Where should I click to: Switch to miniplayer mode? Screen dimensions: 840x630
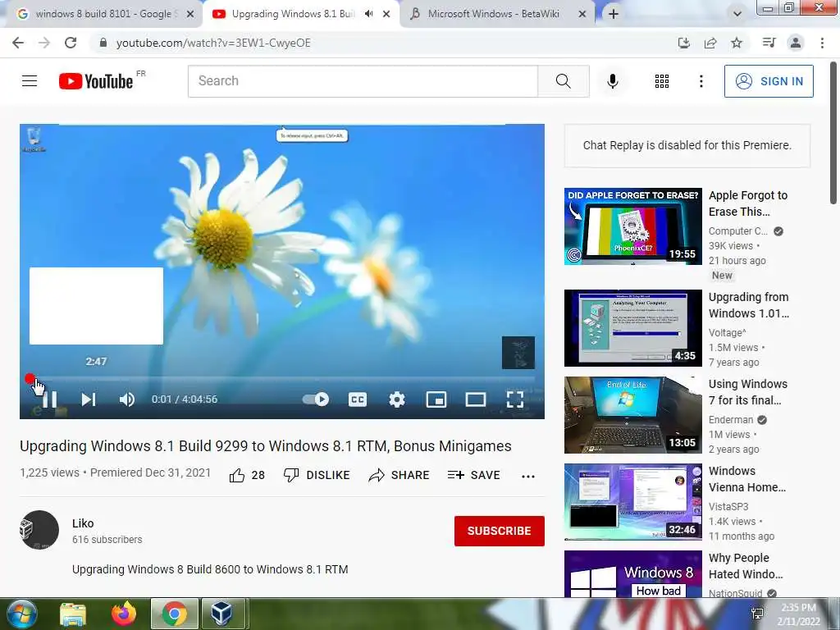click(436, 399)
